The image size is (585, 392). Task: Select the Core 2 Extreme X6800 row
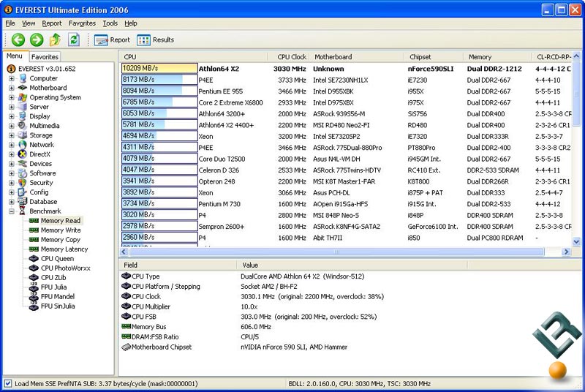pos(346,102)
